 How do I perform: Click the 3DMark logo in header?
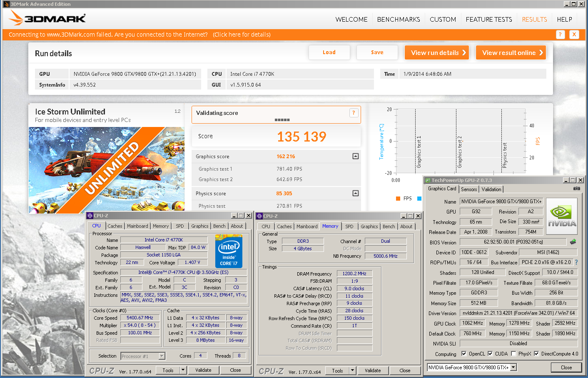(x=47, y=18)
